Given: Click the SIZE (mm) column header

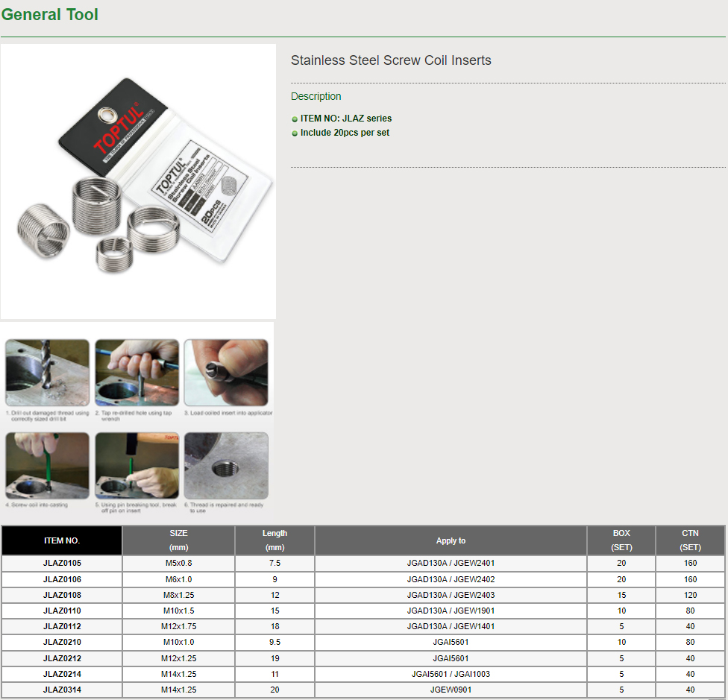Looking at the screenshot, I should (178, 540).
